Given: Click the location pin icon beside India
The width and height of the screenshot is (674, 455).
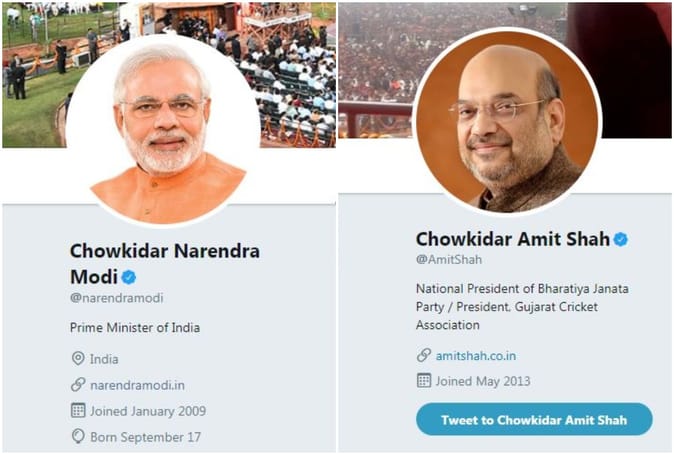Looking at the screenshot, I should (78, 358).
